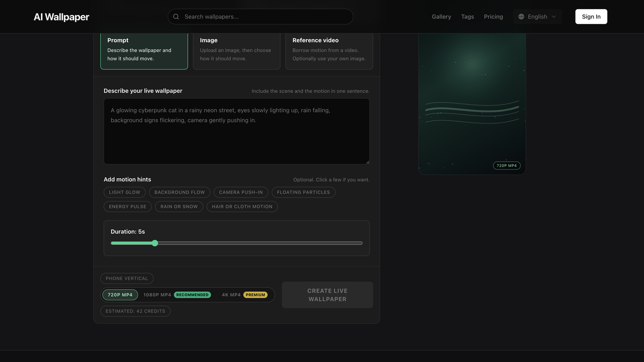Switch to the Reference video card
Viewport: 644px width, 362px height.
pos(329,51)
